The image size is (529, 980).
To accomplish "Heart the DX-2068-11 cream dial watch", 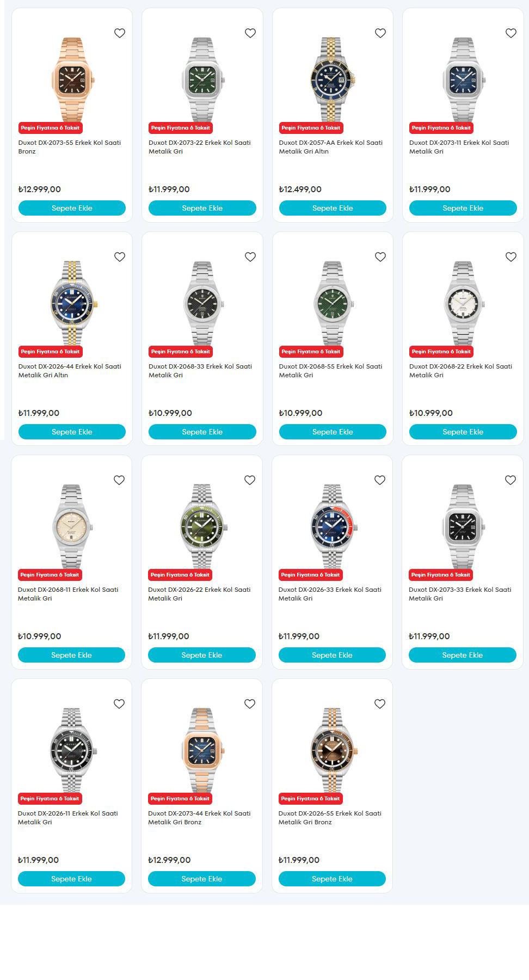I will (119, 480).
